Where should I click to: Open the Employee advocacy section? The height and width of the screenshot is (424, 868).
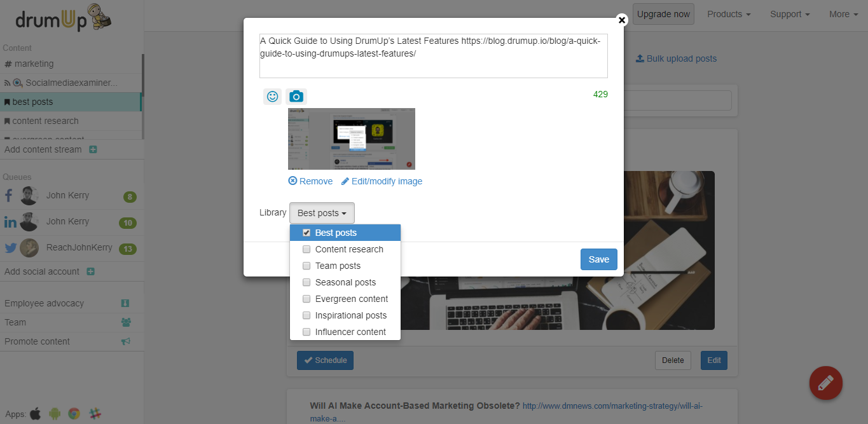(44, 303)
